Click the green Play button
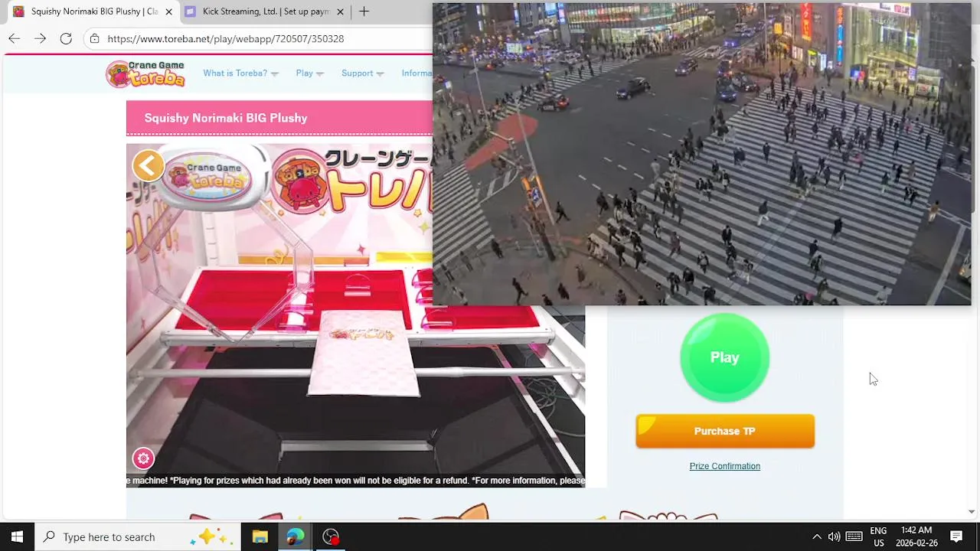The width and height of the screenshot is (980, 551). coord(725,357)
